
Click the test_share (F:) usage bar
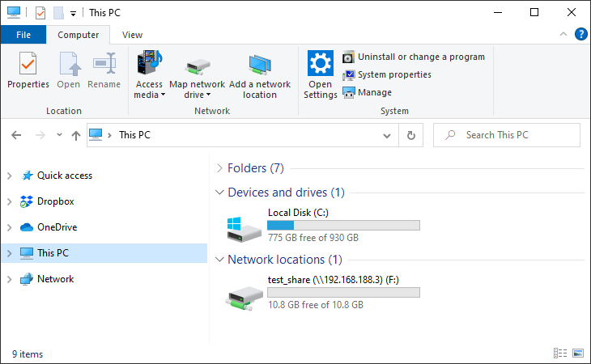[343, 293]
